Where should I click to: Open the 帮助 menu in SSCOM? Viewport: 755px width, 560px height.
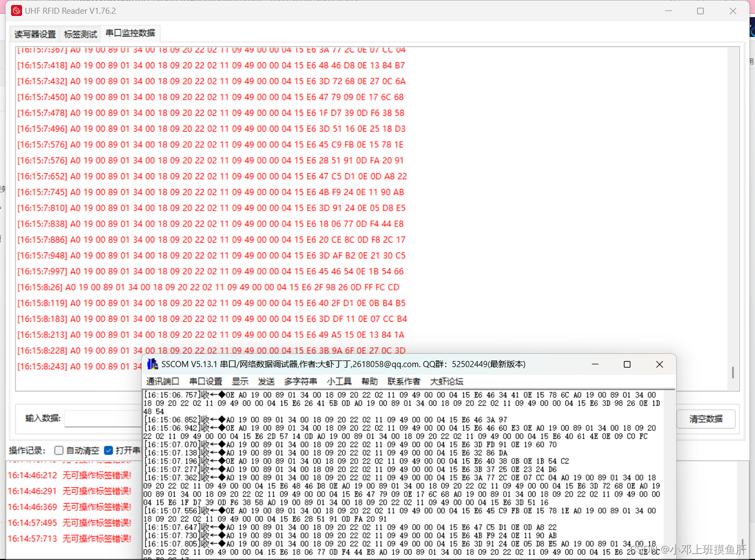coord(369,381)
